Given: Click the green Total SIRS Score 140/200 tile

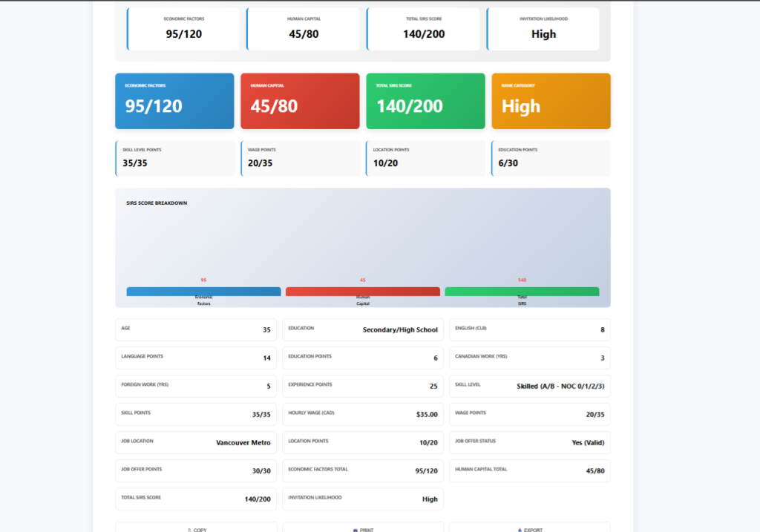Looking at the screenshot, I should 425,101.
